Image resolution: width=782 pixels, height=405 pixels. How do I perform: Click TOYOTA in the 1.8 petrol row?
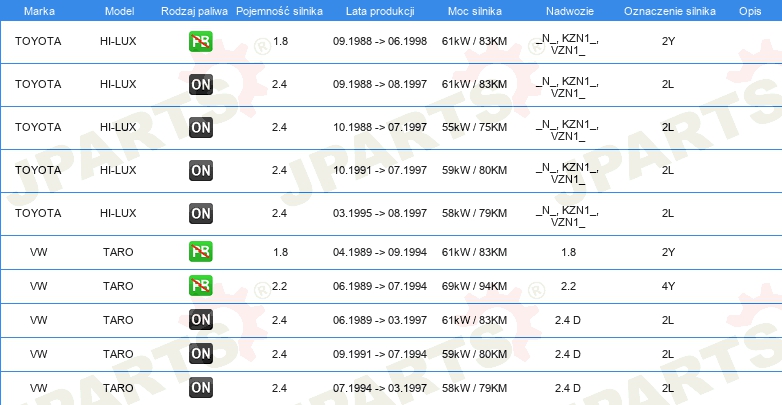click(x=38, y=41)
